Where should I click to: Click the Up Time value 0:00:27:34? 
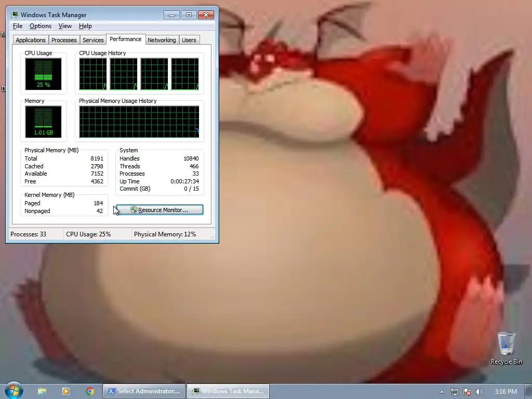[184, 181]
